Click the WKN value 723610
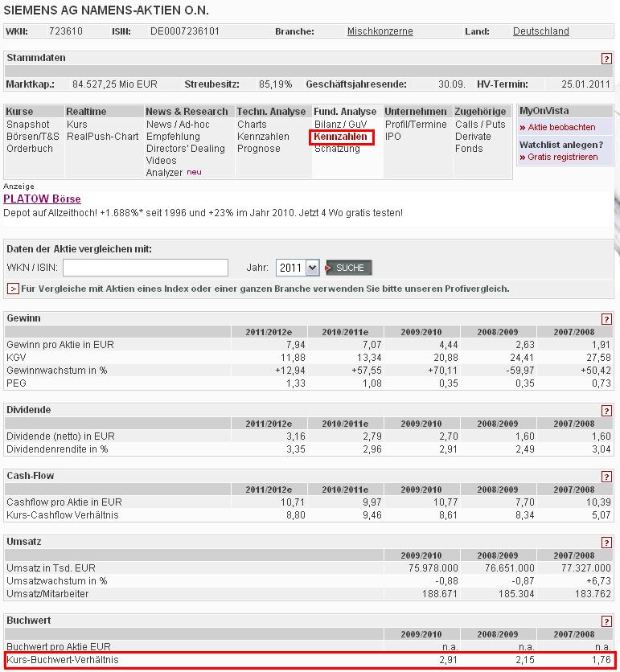The width and height of the screenshot is (620, 672). tap(66, 31)
